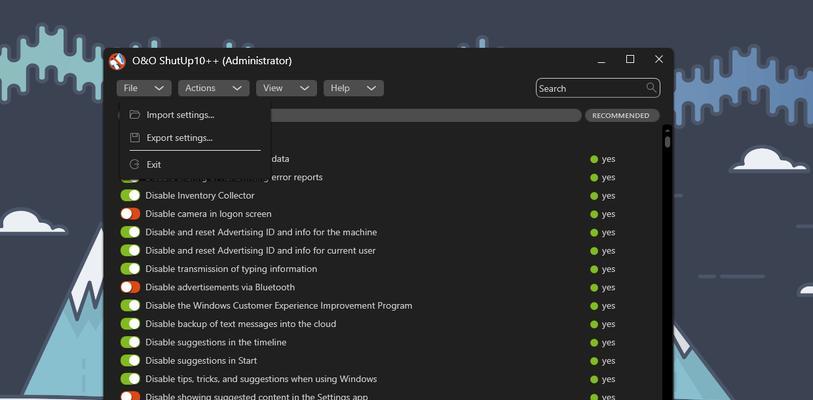
Task: Toggle Disable suggestions in the timeline switch
Action: [x=130, y=342]
